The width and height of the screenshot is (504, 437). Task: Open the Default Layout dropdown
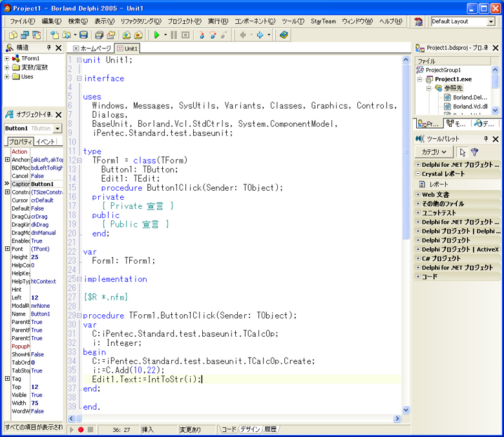click(490, 21)
